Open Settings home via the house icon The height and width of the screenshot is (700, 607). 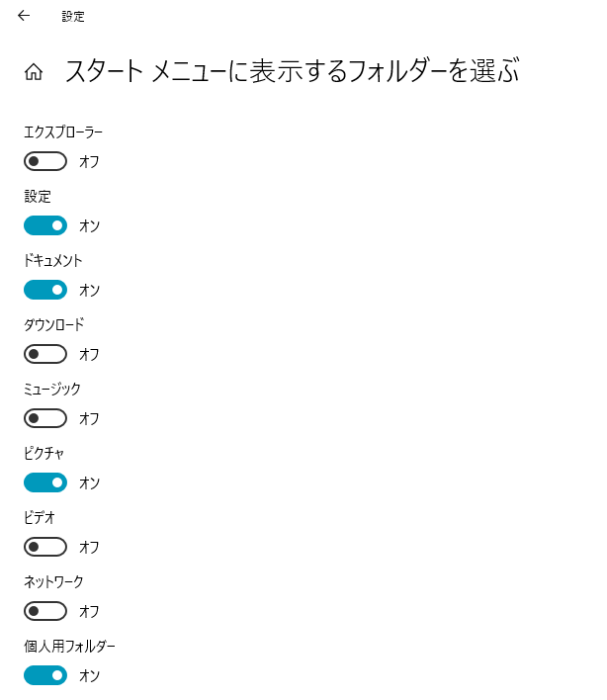click(x=34, y=72)
